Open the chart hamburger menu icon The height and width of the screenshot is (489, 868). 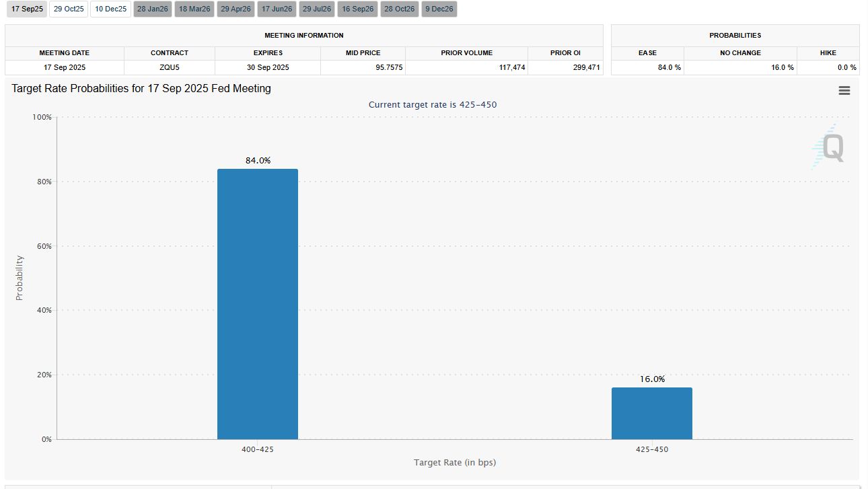click(x=844, y=91)
